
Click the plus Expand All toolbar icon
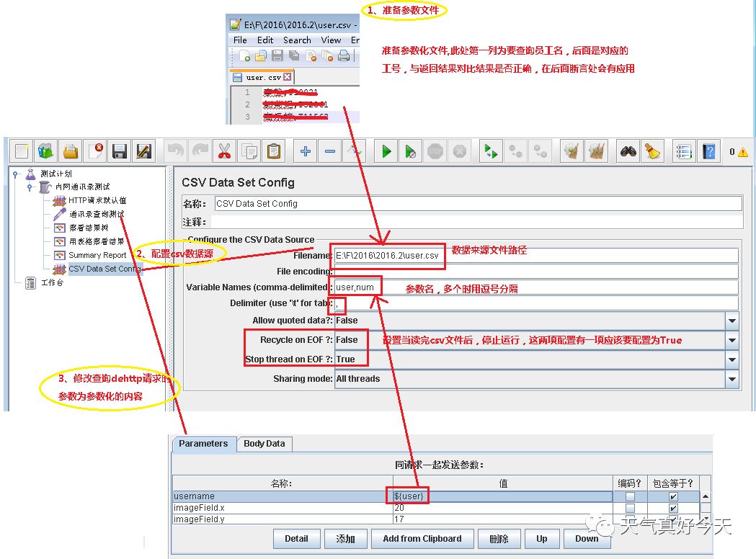click(x=305, y=152)
